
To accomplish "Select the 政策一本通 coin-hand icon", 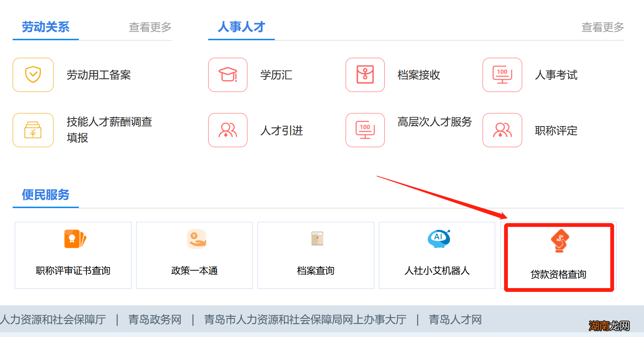I will (194, 239).
